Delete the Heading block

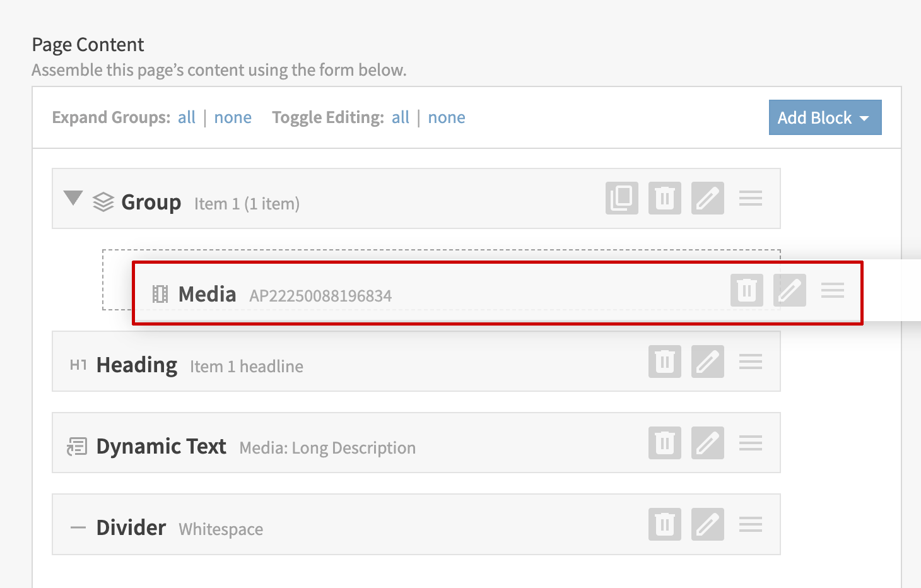click(664, 362)
